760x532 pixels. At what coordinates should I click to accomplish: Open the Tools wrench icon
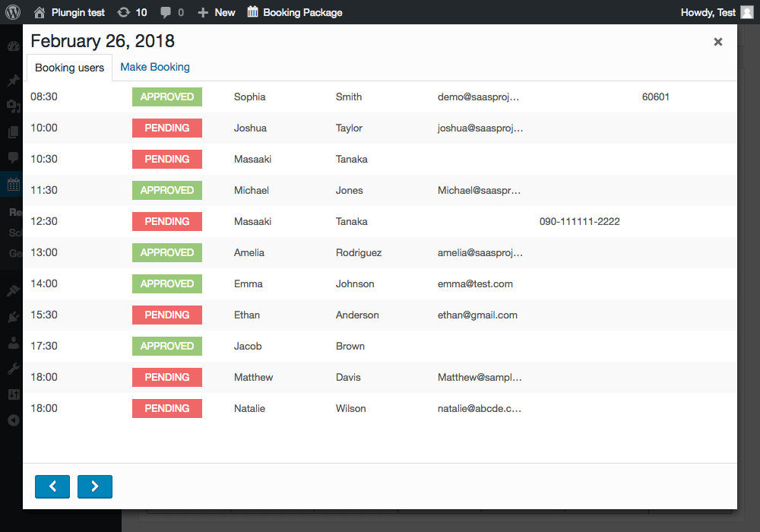point(11,369)
